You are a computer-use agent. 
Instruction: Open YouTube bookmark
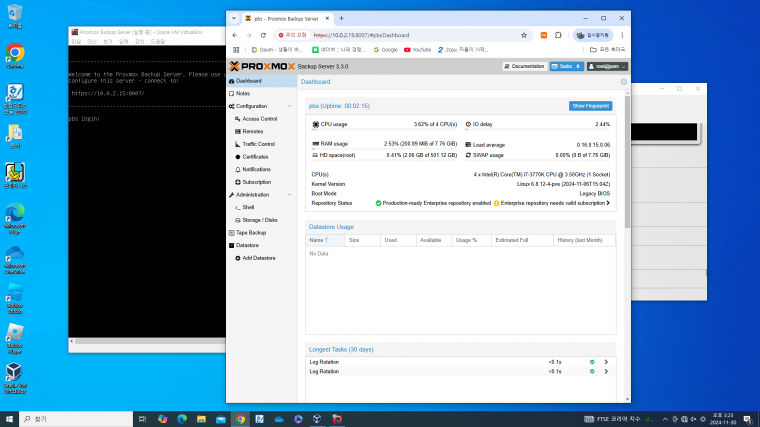[x=417, y=50]
